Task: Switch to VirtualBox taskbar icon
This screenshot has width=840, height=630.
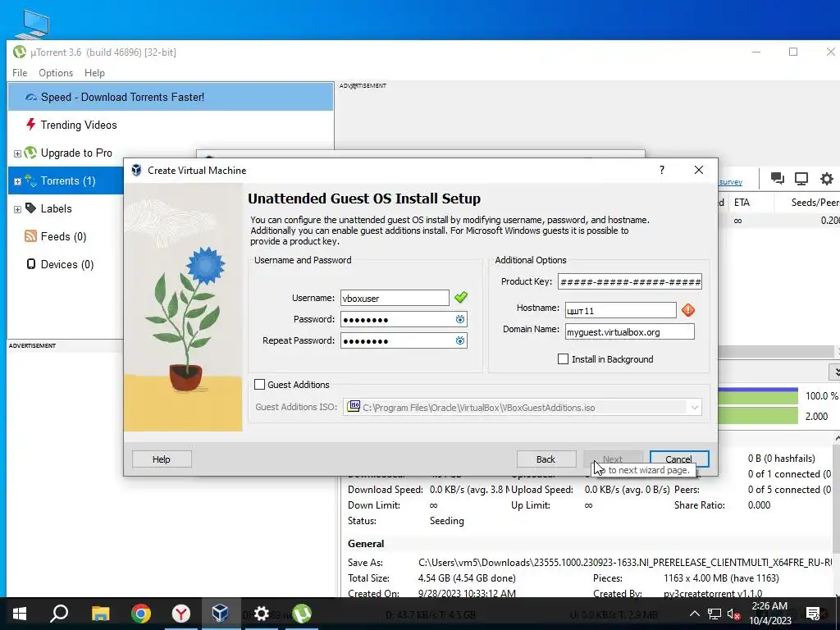Action: tap(221, 614)
